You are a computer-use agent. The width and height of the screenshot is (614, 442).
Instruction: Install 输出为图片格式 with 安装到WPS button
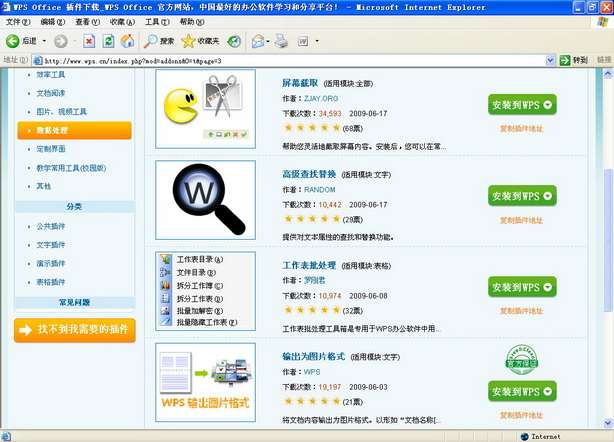522,391
